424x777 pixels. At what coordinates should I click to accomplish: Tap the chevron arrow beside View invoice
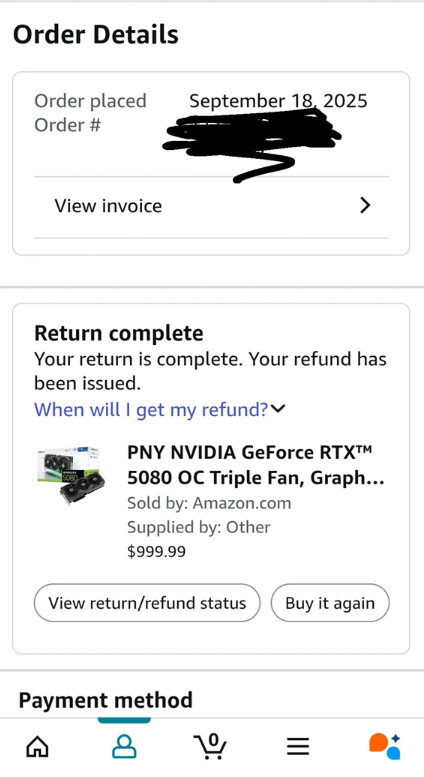(x=365, y=205)
